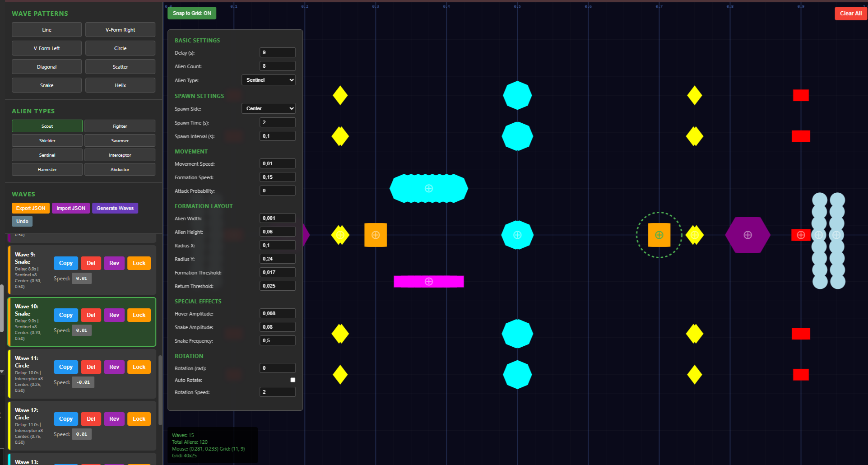Click the magenta bar formation marker
The width and height of the screenshot is (868, 465).
pyautogui.click(x=428, y=282)
